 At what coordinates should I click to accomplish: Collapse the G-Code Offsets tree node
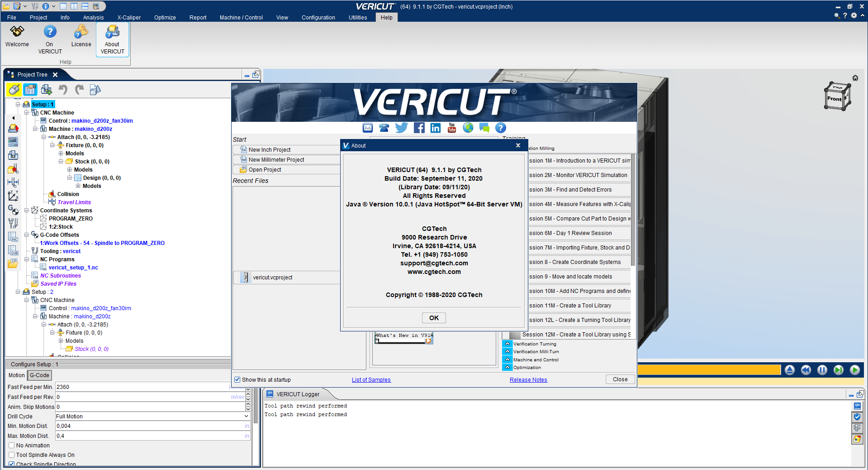pyautogui.click(x=27, y=235)
